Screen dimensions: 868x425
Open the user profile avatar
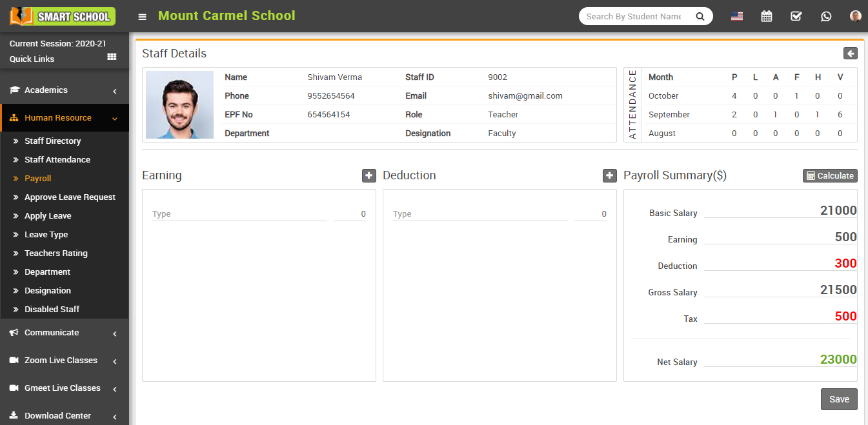click(x=855, y=16)
